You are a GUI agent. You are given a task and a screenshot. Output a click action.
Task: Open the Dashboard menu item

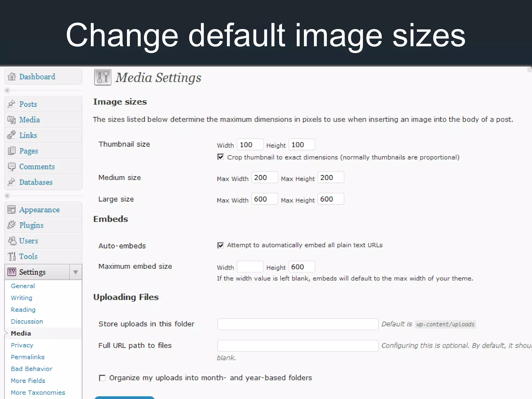(43, 77)
